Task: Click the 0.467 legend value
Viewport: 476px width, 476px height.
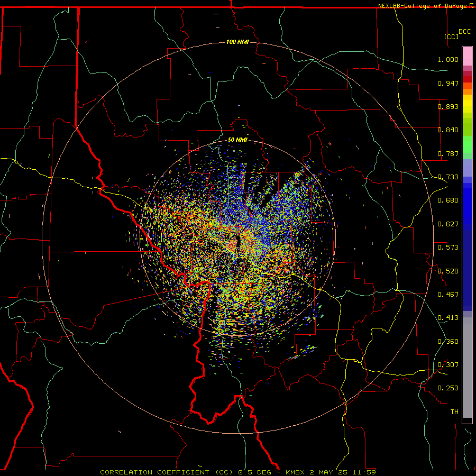Action: pos(448,295)
